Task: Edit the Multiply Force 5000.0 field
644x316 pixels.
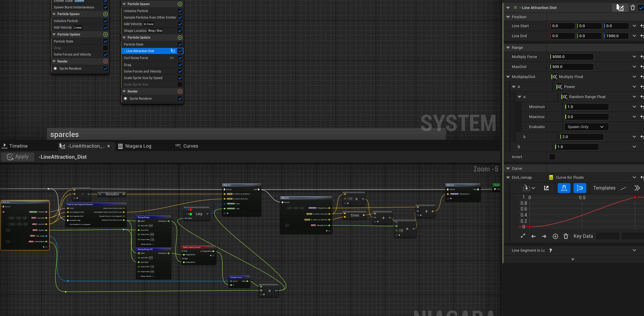Action: [572, 57]
